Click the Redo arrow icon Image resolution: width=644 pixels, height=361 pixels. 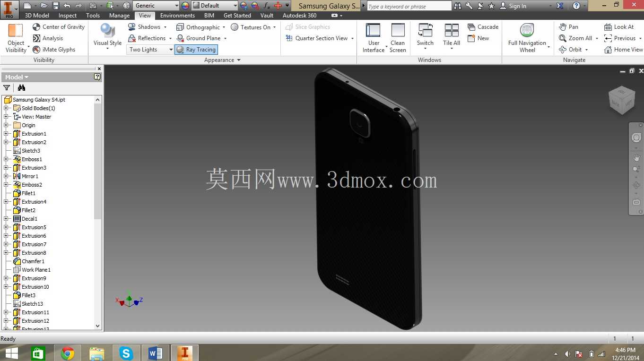[x=78, y=6]
